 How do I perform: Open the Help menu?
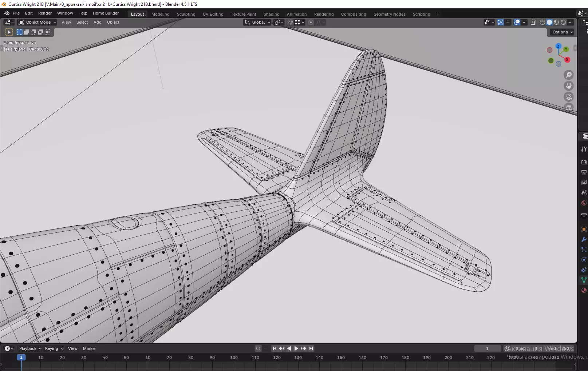pyautogui.click(x=83, y=13)
